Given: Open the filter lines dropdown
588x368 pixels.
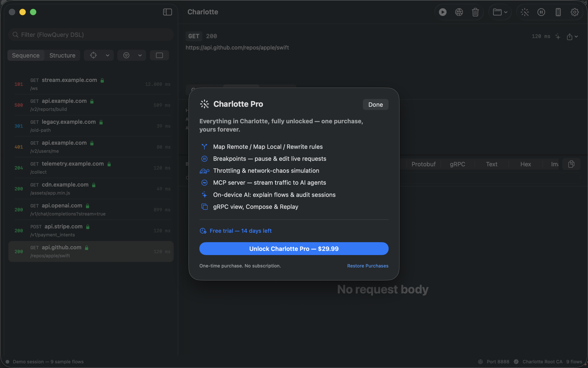Looking at the screenshot, I should click(x=132, y=55).
